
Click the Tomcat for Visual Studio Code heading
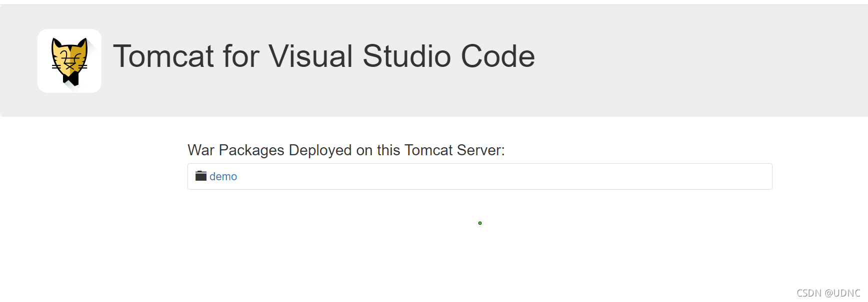[324, 56]
